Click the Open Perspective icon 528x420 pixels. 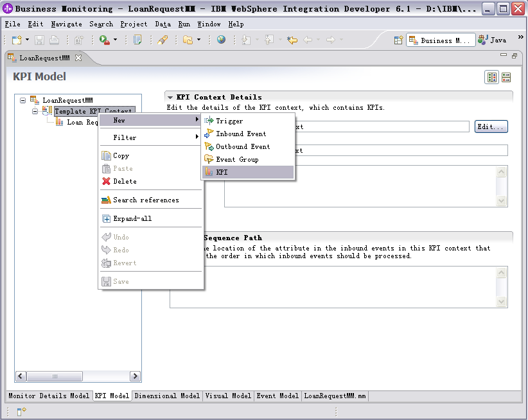pos(398,40)
